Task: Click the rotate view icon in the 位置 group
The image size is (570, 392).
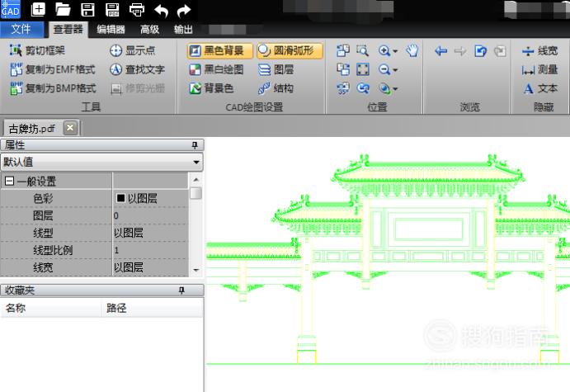Action: 362,88
